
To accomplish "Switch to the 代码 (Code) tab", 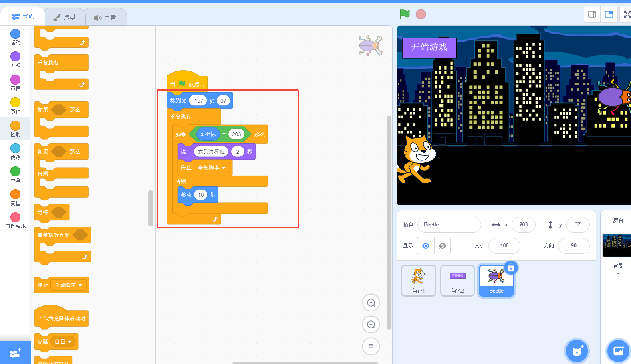I will [x=23, y=16].
